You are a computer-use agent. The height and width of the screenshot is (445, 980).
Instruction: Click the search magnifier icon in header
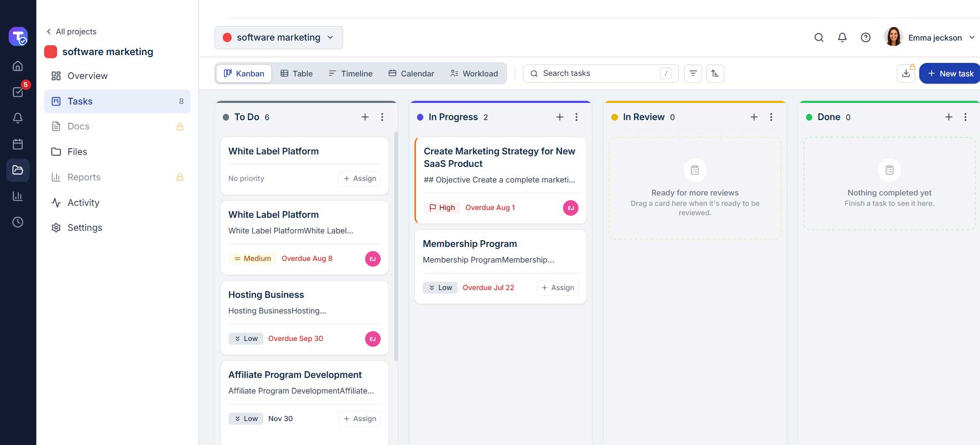click(x=819, y=37)
